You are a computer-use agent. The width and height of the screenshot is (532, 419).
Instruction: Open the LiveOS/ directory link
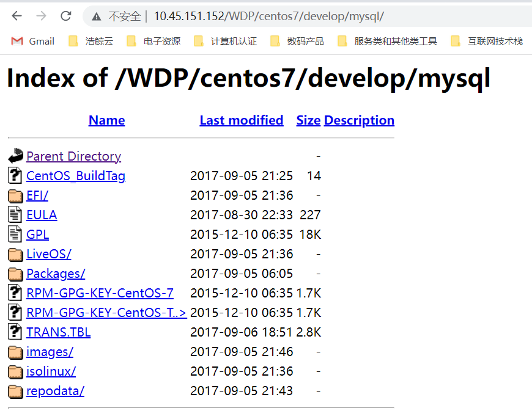(x=48, y=254)
